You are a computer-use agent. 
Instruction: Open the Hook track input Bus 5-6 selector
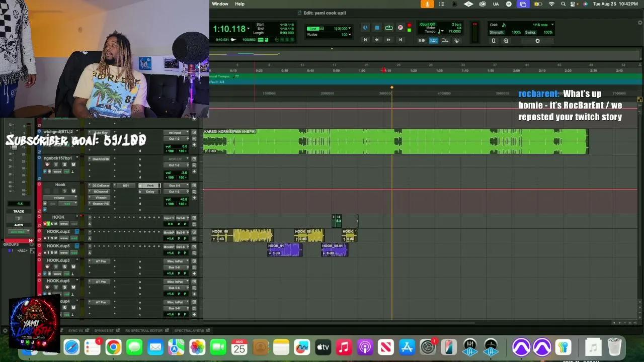click(175, 186)
